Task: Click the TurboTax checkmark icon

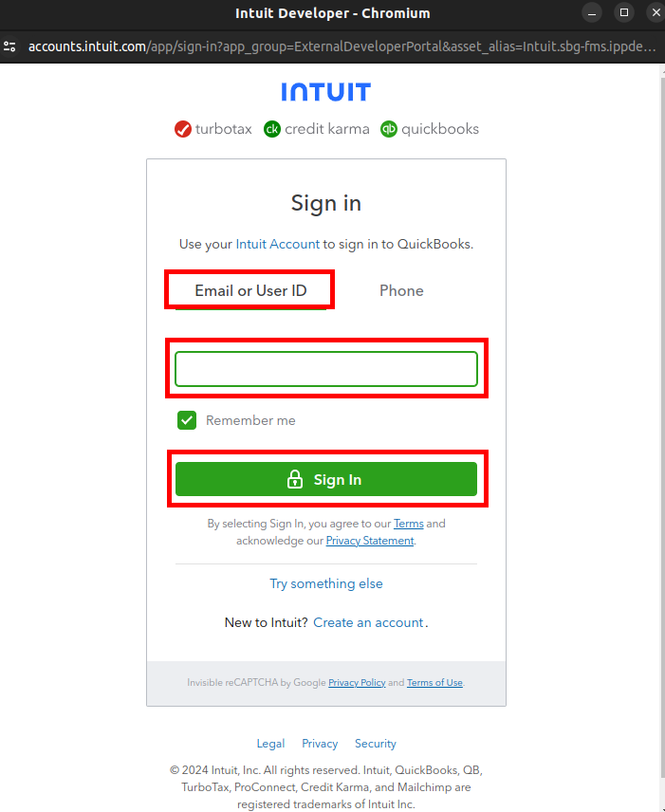Action: (183, 129)
